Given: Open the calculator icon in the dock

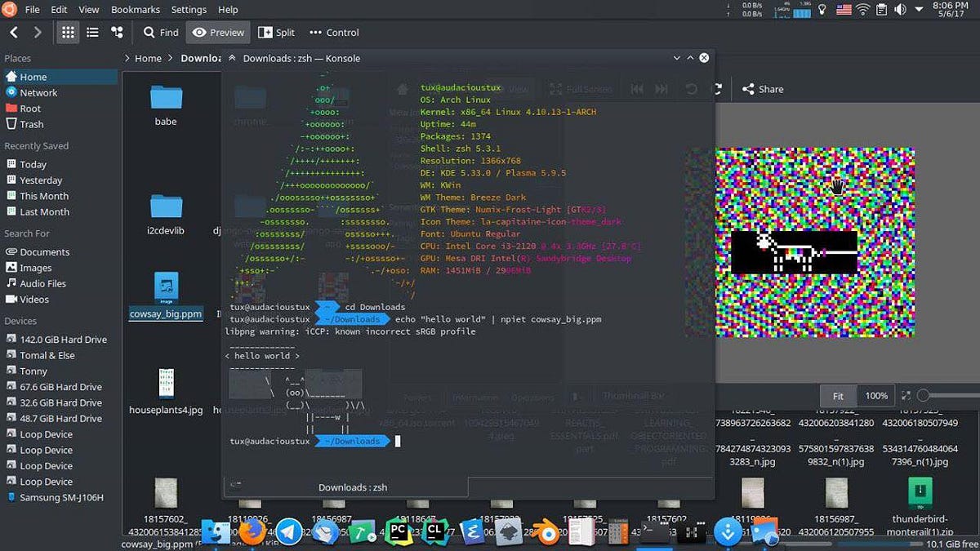Looking at the screenshot, I should (618, 532).
